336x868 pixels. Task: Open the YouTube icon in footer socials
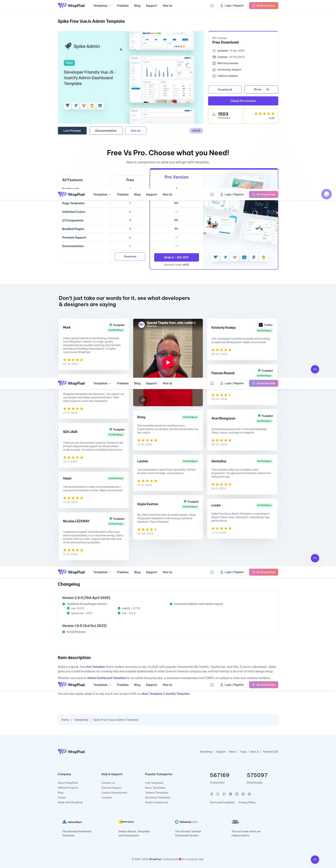point(237,794)
